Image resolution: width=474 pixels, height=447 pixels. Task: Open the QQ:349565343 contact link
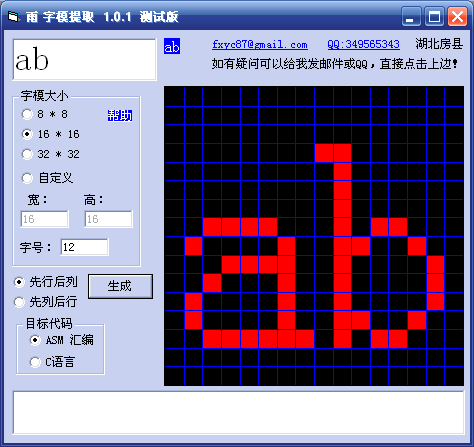click(x=363, y=44)
